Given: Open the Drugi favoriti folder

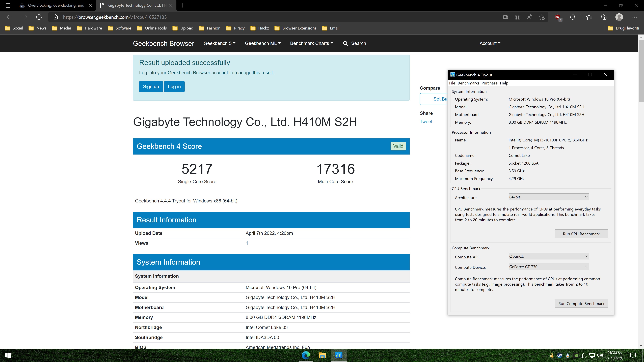Looking at the screenshot, I should pos(623,28).
